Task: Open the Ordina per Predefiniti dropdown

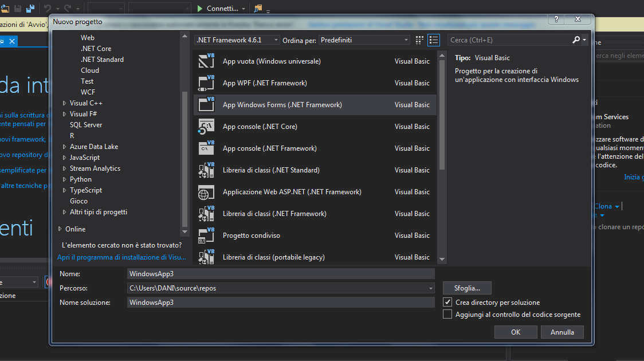Action: click(x=364, y=40)
